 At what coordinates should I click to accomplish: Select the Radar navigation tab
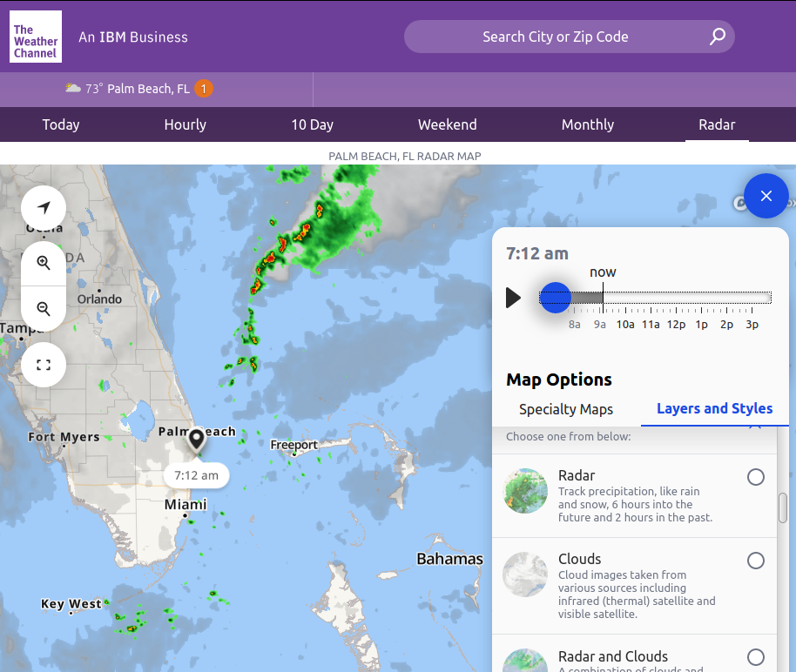[x=717, y=124]
